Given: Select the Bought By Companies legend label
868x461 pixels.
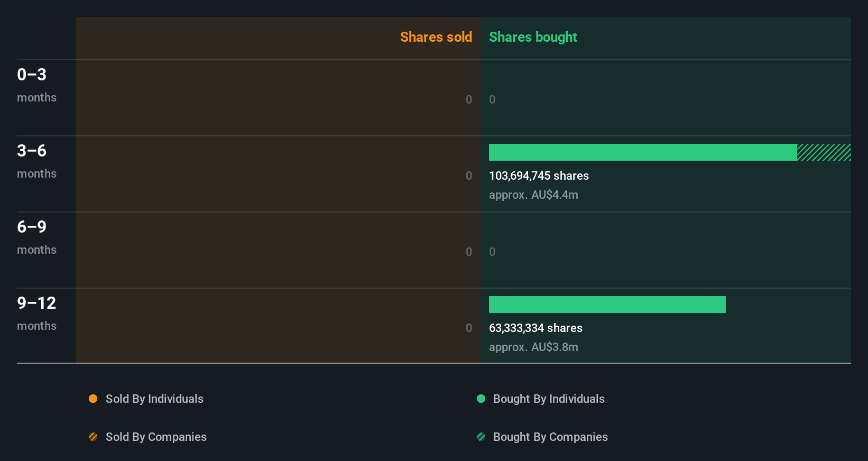Looking at the screenshot, I should [550, 437].
